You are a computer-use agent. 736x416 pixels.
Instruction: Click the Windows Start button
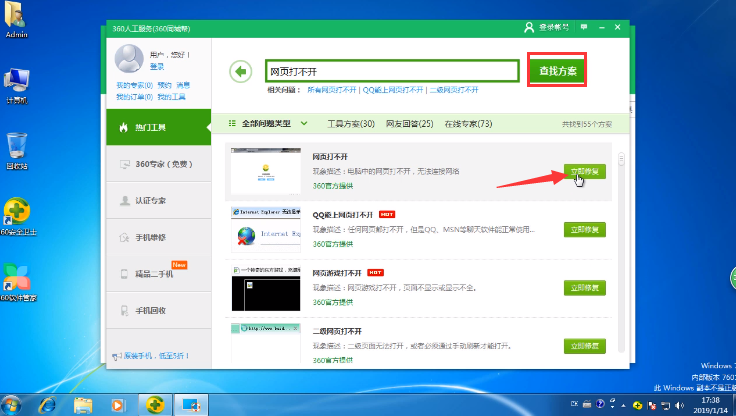11,405
